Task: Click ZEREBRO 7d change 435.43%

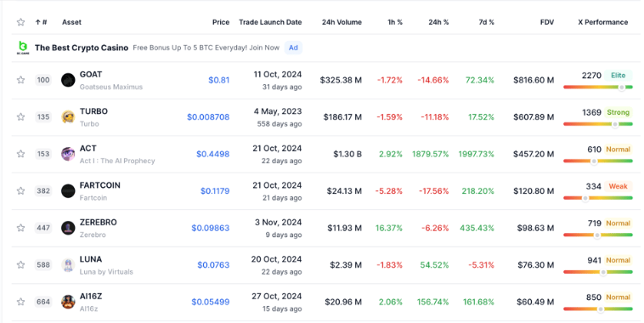Action: [x=477, y=228]
